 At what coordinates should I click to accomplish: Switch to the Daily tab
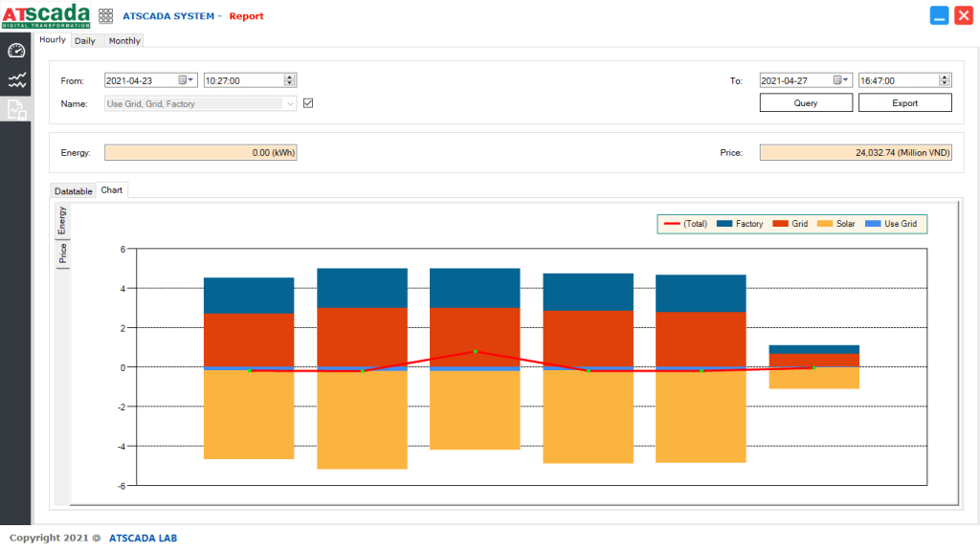(86, 40)
